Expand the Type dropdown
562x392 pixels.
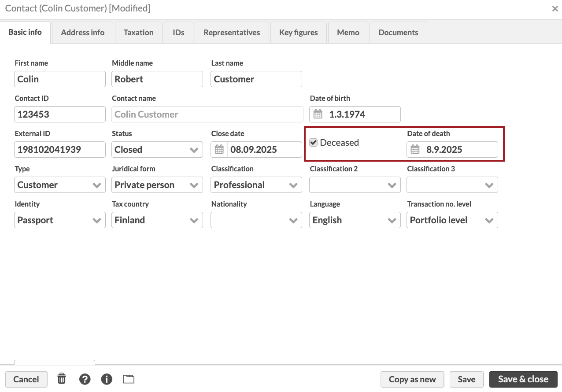pyautogui.click(x=60, y=185)
